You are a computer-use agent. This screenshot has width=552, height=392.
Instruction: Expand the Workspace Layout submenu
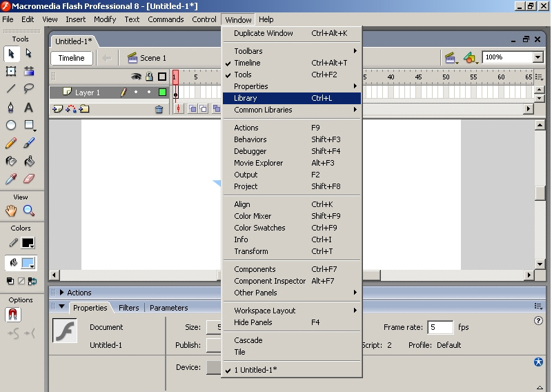[292, 311]
